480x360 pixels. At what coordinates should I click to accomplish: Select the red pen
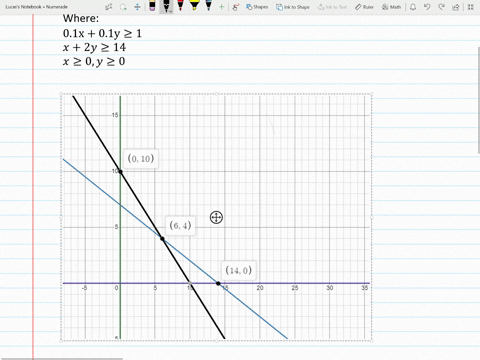point(180,5)
